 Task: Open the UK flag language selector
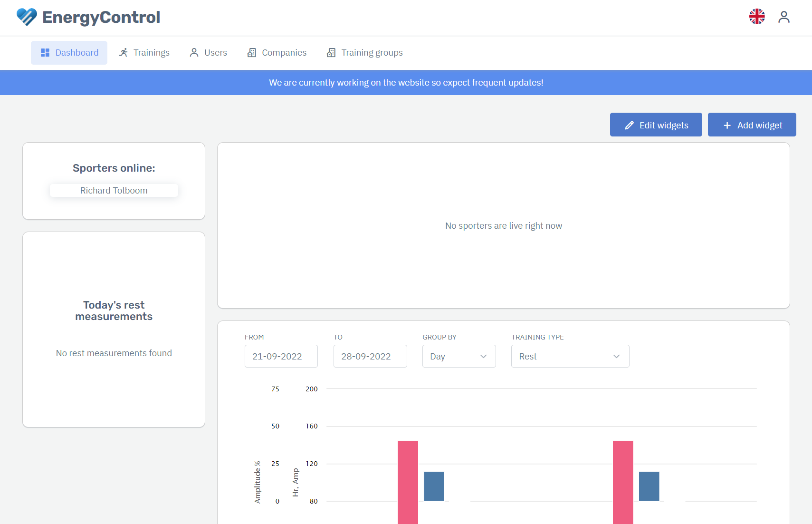pos(757,17)
